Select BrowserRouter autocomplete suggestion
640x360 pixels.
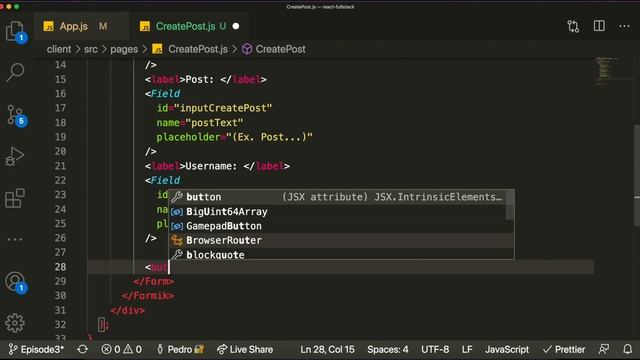[341, 240]
